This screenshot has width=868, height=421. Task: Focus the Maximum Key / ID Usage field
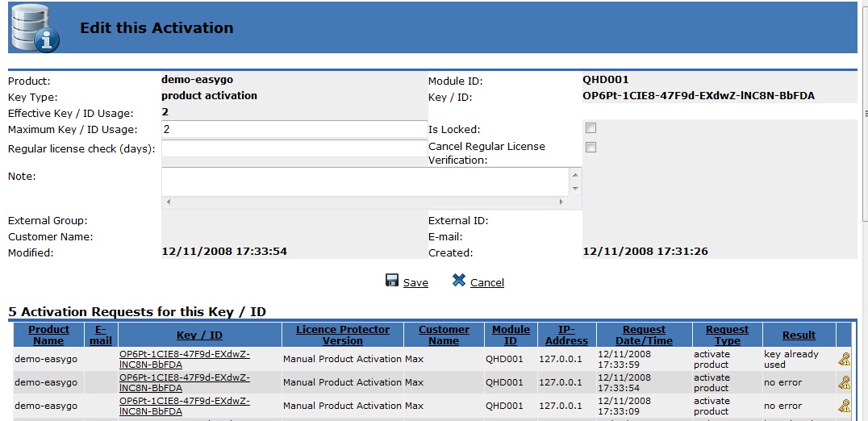coord(294,129)
